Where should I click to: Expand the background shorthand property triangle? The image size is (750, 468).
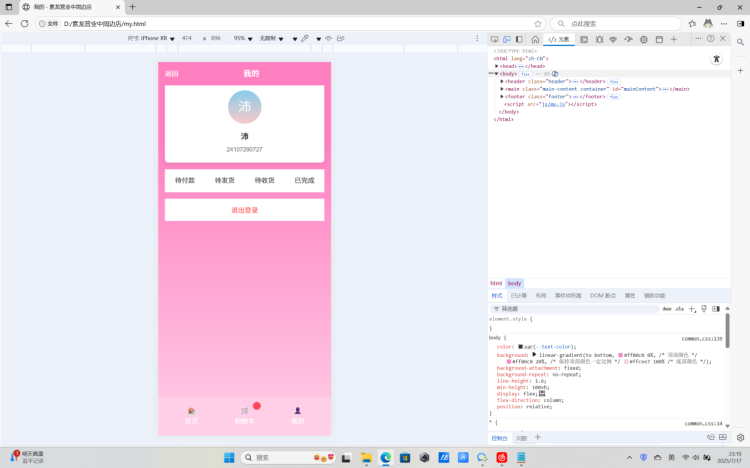pos(534,355)
